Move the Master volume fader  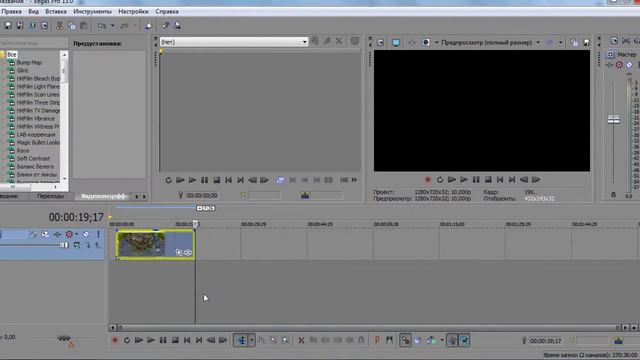coord(613,120)
